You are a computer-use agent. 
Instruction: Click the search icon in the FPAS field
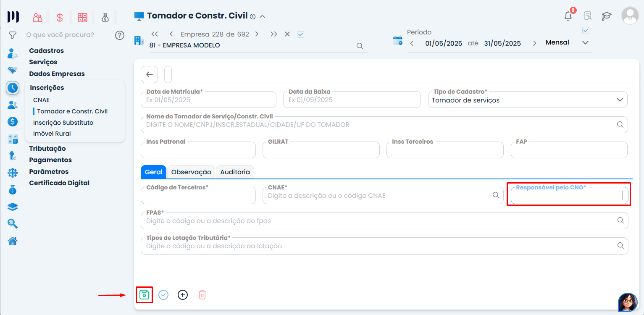(x=620, y=220)
